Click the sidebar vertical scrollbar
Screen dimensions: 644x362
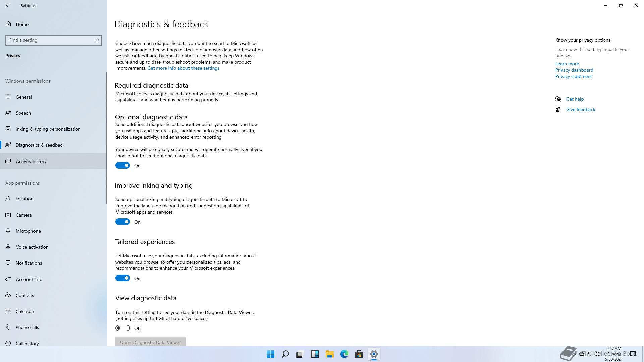pos(106,138)
